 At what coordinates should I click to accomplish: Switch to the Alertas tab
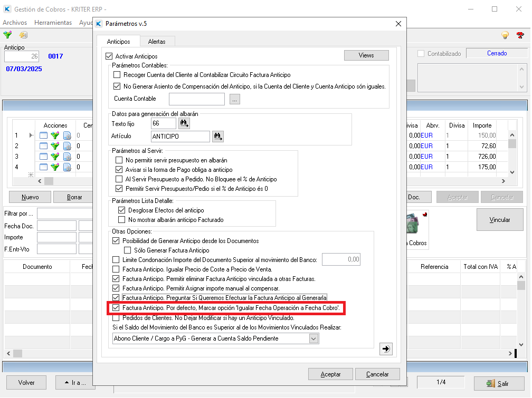click(157, 41)
